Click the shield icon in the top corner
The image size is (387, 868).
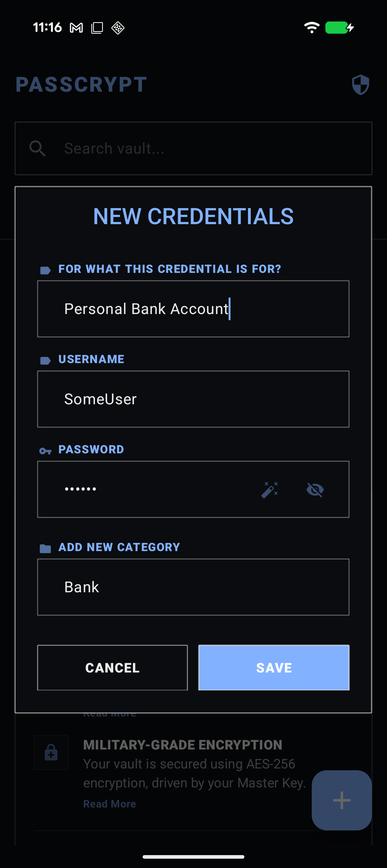[360, 85]
